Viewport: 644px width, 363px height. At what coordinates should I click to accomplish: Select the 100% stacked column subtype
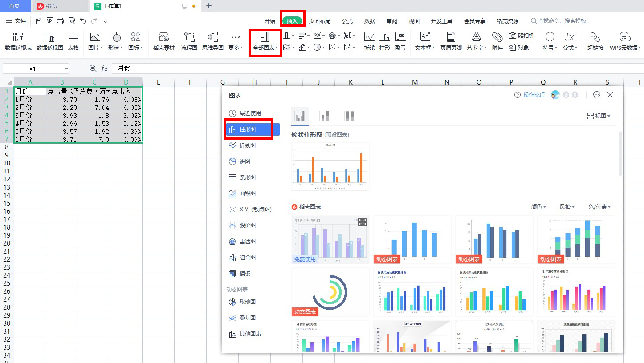coord(350,116)
